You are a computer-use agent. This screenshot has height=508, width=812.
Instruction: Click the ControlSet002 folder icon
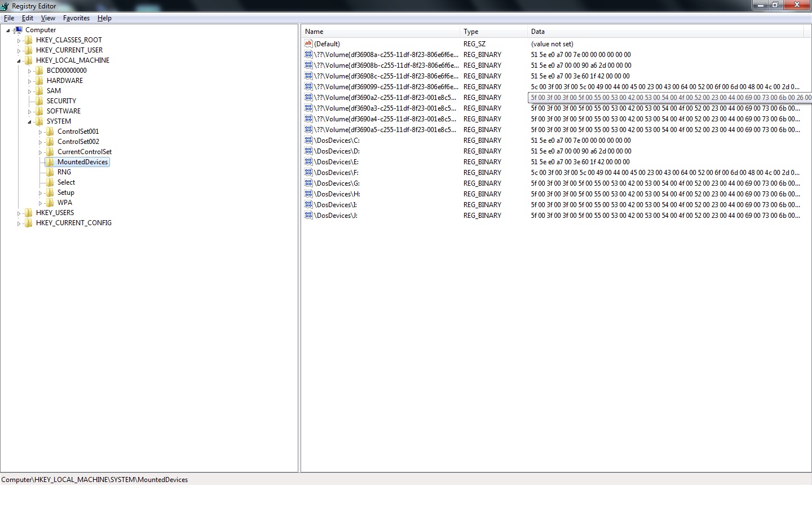[x=50, y=142]
